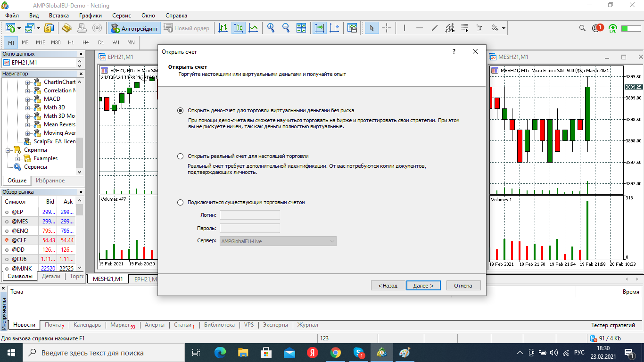Open the Вставка menu
This screenshot has width=644, height=362.
[59, 16]
